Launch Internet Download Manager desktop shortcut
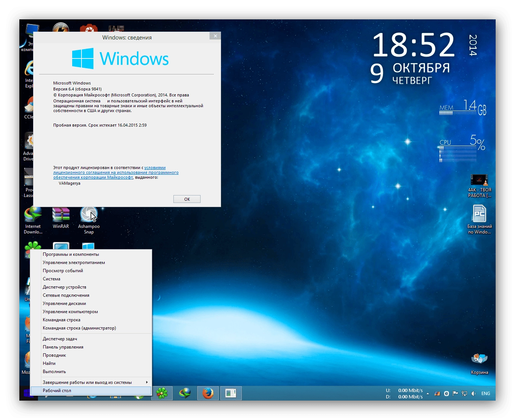This screenshot has width=515, height=420. 33,220
